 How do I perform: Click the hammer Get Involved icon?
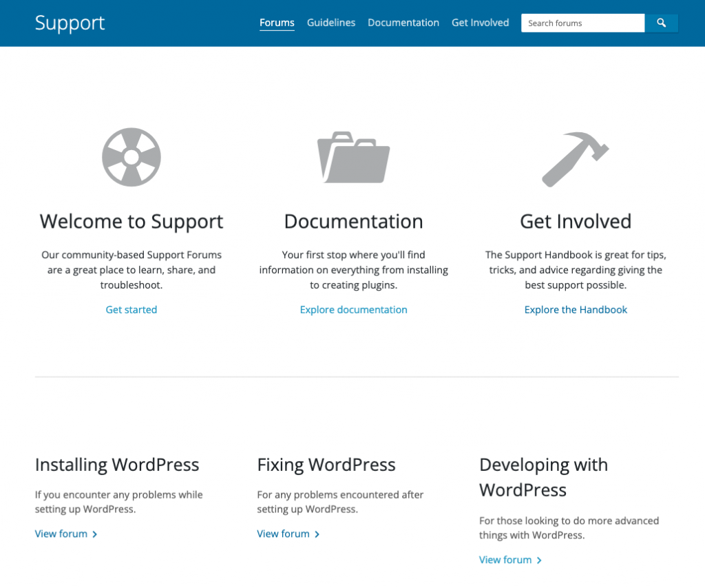click(x=576, y=159)
